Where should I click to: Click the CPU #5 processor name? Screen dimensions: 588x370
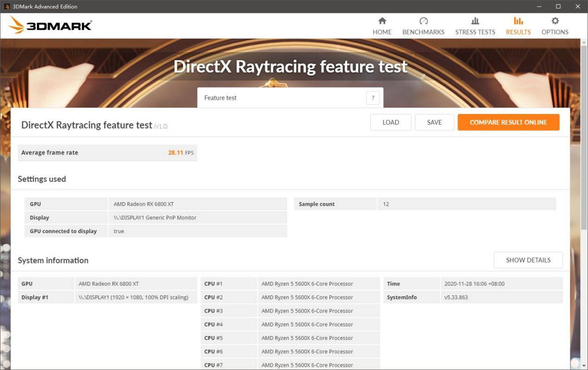307,338
